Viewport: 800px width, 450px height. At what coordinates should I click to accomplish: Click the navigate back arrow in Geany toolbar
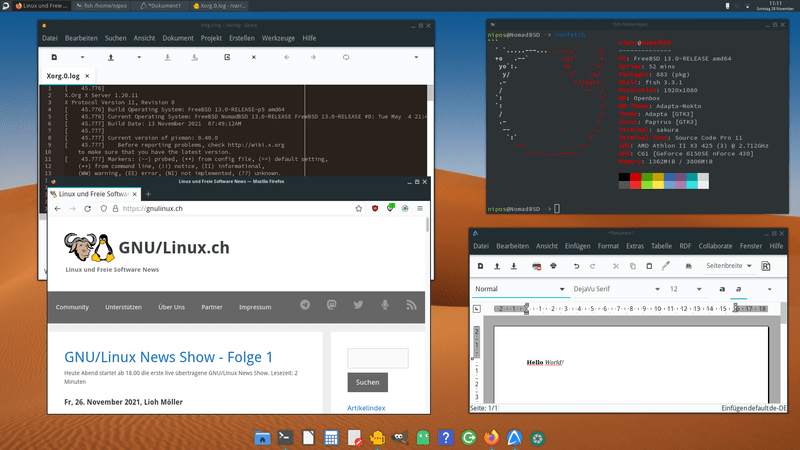click(x=287, y=57)
